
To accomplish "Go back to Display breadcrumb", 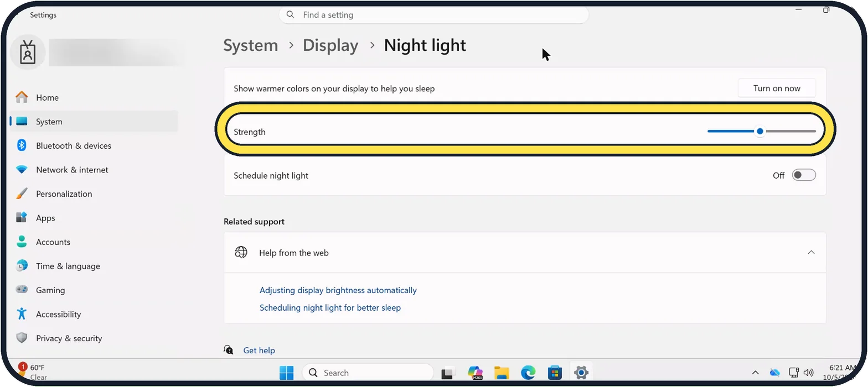I will 330,45.
